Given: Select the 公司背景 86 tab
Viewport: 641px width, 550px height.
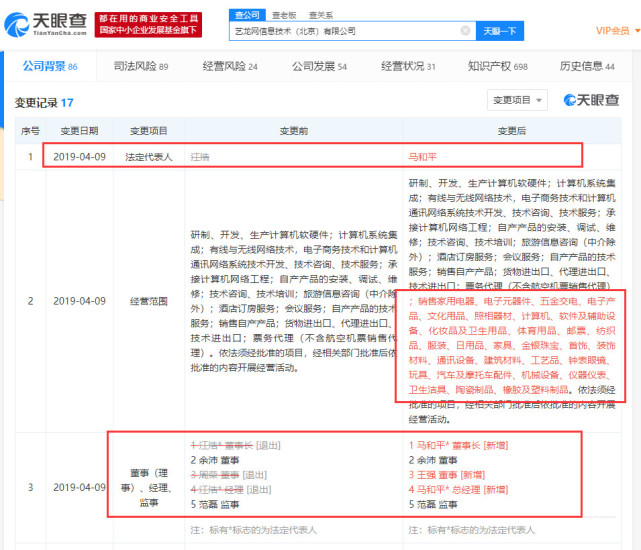Looking at the screenshot, I should (x=50, y=66).
